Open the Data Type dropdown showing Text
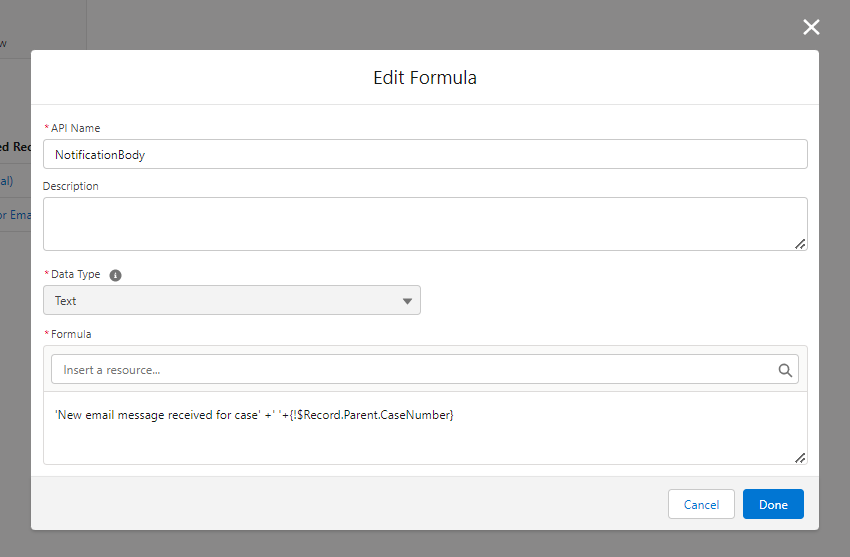 tap(232, 300)
